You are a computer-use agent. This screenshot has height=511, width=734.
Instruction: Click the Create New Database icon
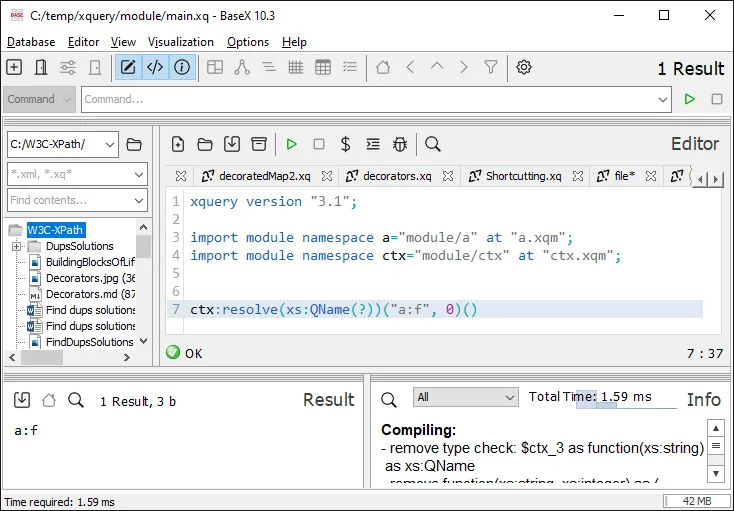click(x=14, y=67)
